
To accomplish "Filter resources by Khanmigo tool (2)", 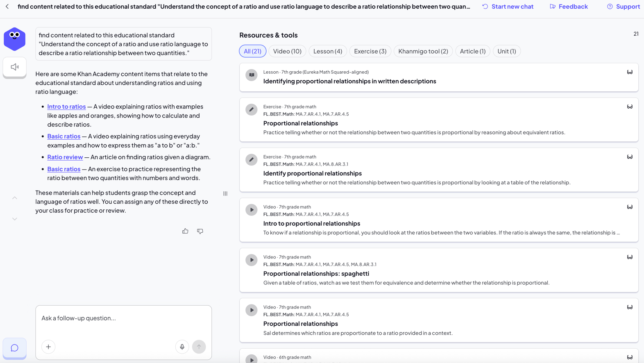I will pos(423,51).
